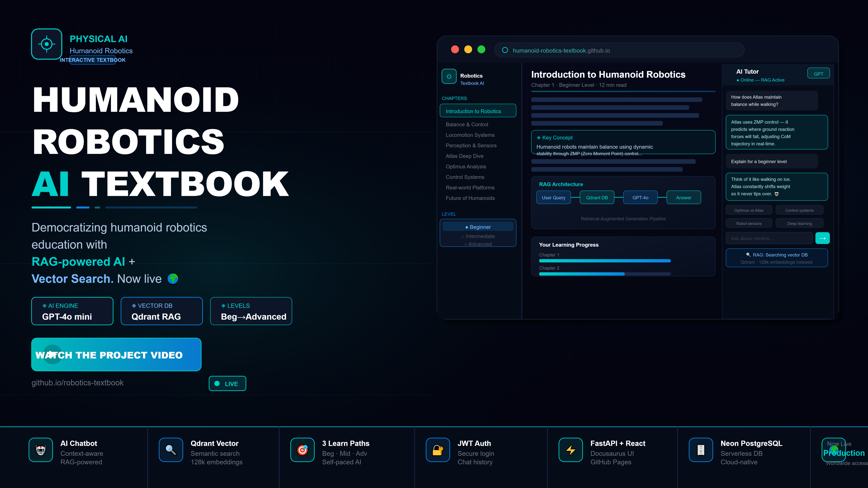Viewport: 868px width, 488px height.
Task: Click the send arrow button in AI Tutor
Action: pyautogui.click(x=822, y=238)
